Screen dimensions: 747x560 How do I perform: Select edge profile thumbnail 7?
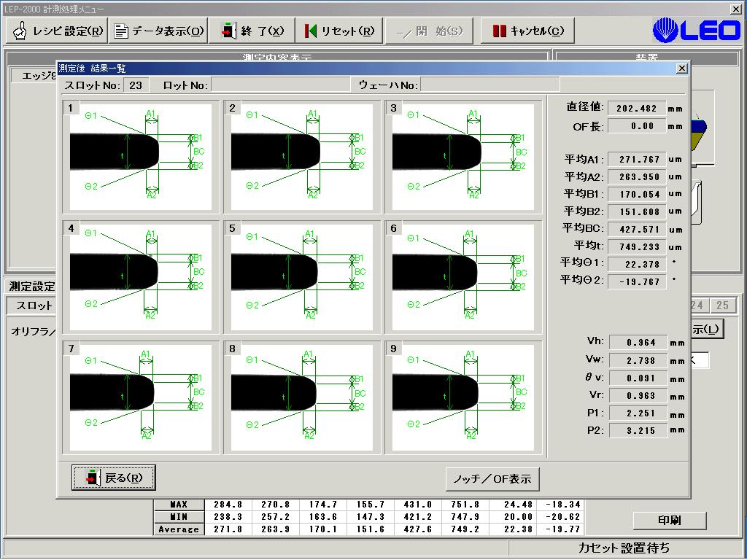(141, 397)
